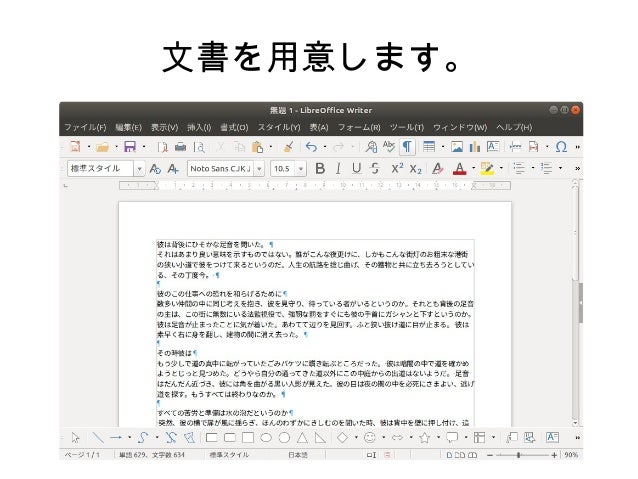Click the 日本語 language field in the status bar
The image size is (638, 479).
(298, 455)
